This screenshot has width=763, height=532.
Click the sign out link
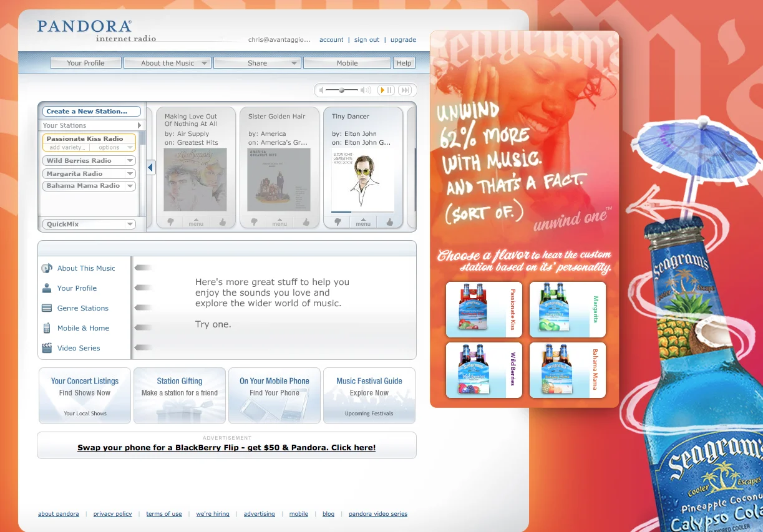point(367,40)
